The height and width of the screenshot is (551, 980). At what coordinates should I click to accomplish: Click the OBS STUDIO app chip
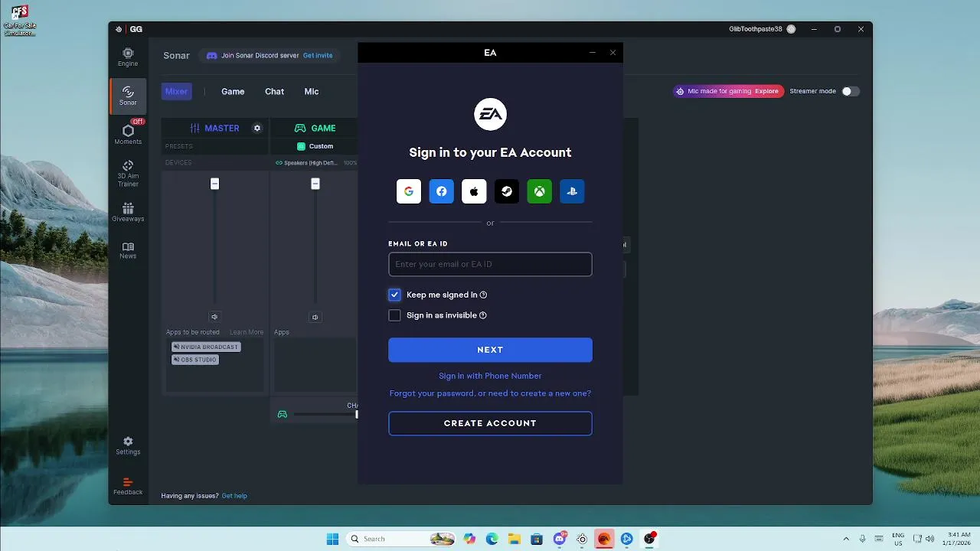(195, 360)
